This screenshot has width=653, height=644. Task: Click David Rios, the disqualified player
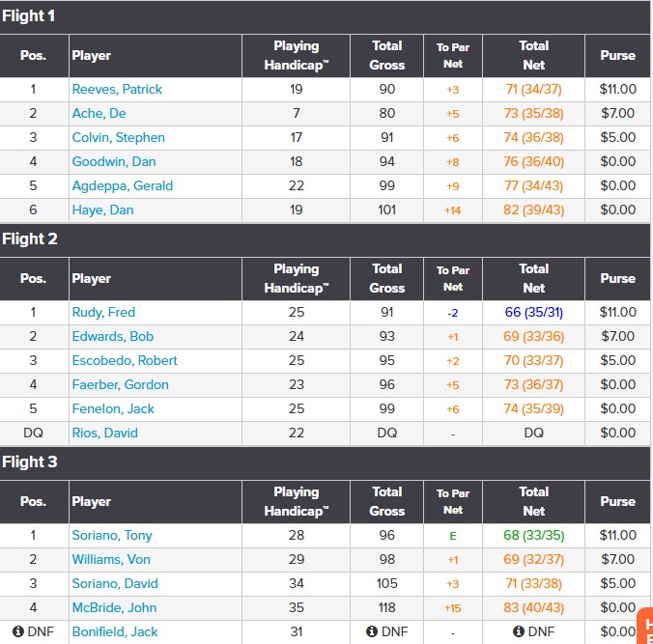pyautogui.click(x=104, y=433)
